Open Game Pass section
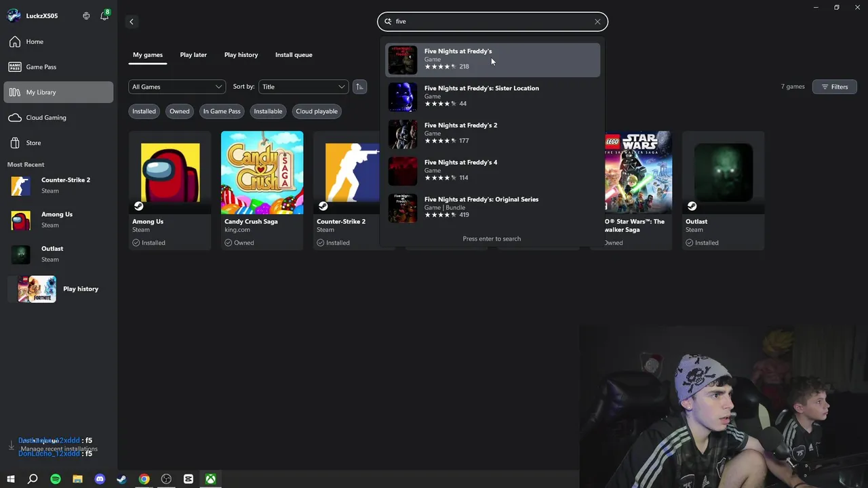This screenshot has width=868, height=488. tap(58, 67)
